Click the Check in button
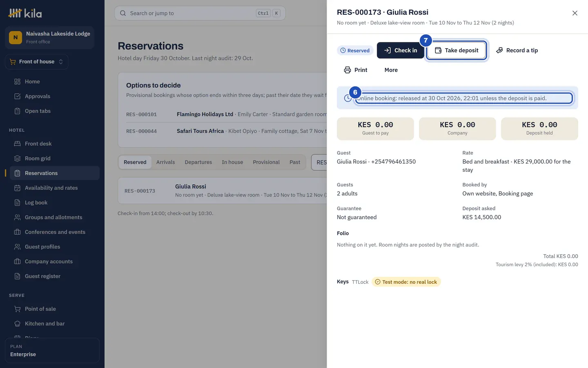This screenshot has width=588, height=368. coord(401,50)
